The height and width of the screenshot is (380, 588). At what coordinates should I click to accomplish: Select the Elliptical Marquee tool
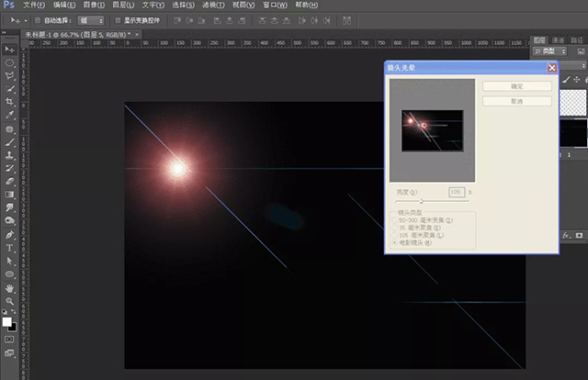[x=10, y=62]
